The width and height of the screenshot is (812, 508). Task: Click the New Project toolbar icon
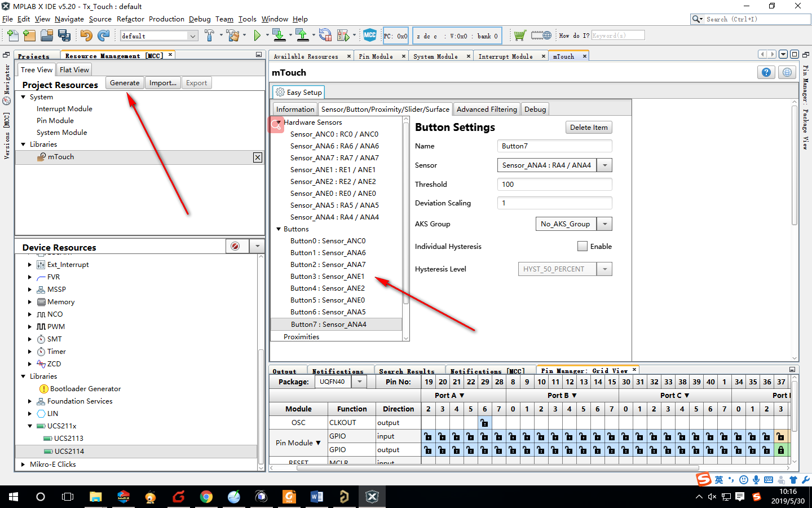(29, 36)
